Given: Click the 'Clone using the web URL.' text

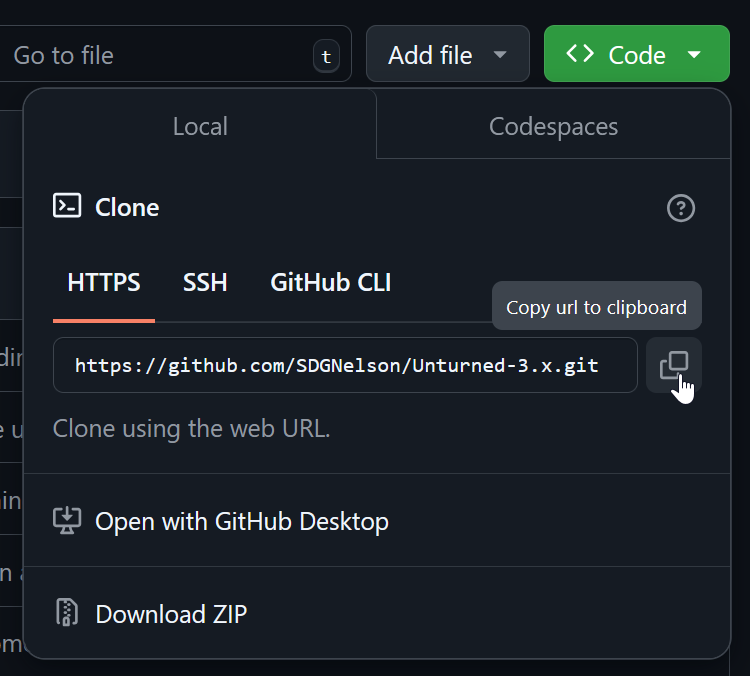Looking at the screenshot, I should pos(191,428).
